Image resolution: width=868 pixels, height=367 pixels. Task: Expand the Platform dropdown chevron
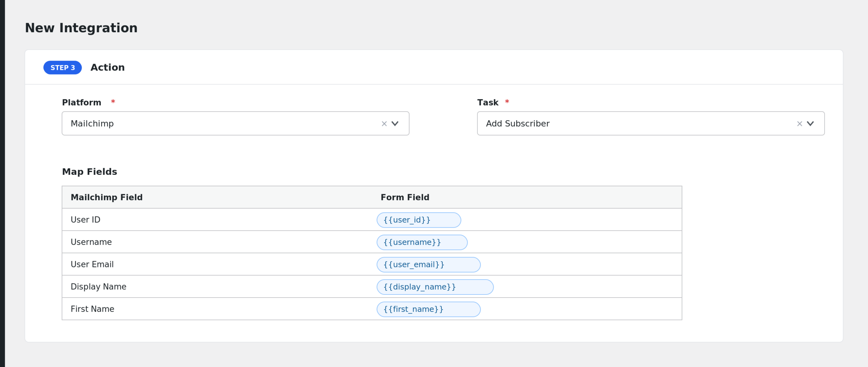click(x=395, y=124)
